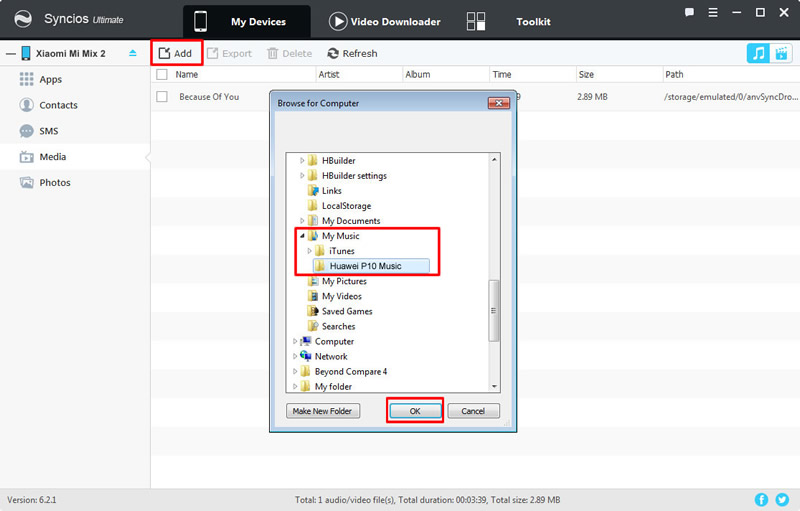Switch to music view icon
Viewport: 800px width, 511px height.
758,53
